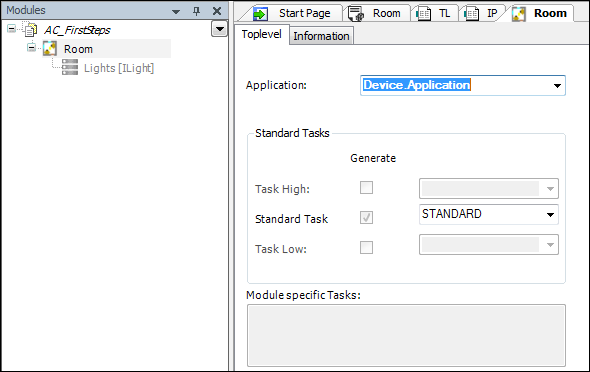This screenshot has width=590, height=372.
Task: Open the Application combo box dropdown arrow
Action: point(557,86)
